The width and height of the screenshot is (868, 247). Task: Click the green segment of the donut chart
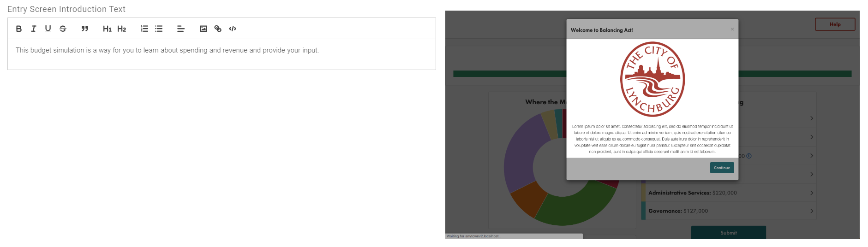point(577,206)
